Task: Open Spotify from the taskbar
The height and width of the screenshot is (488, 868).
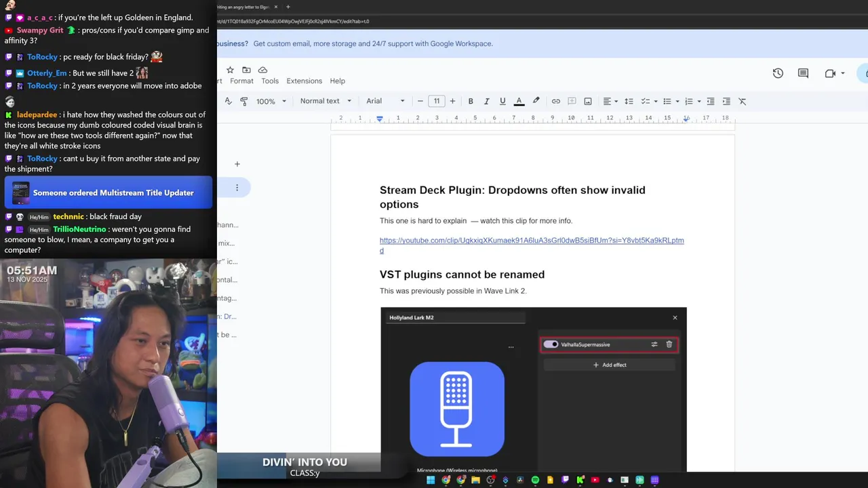Action: (535, 480)
